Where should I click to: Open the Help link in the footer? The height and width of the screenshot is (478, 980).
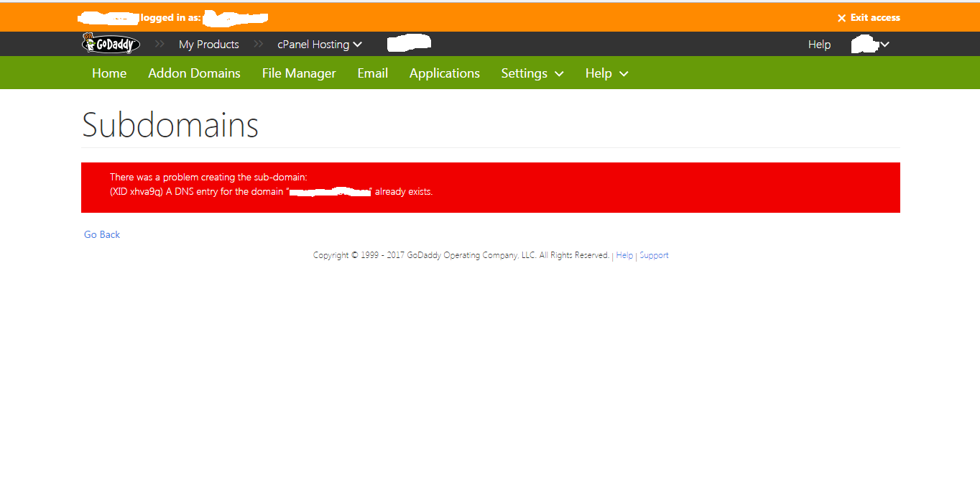coord(624,255)
